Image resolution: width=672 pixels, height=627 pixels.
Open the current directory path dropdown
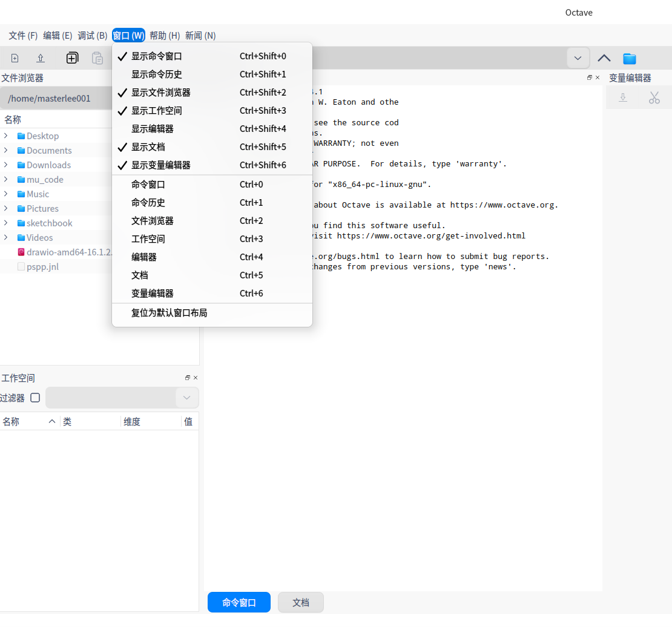(578, 57)
